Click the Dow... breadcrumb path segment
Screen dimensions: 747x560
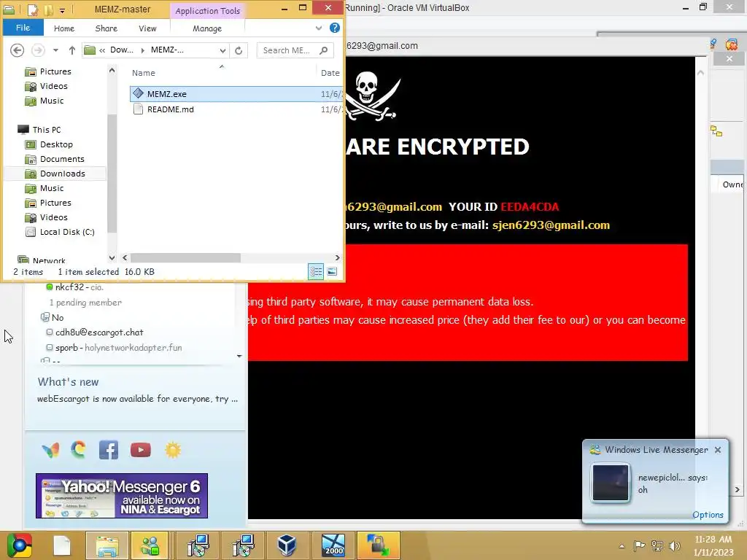pos(122,50)
